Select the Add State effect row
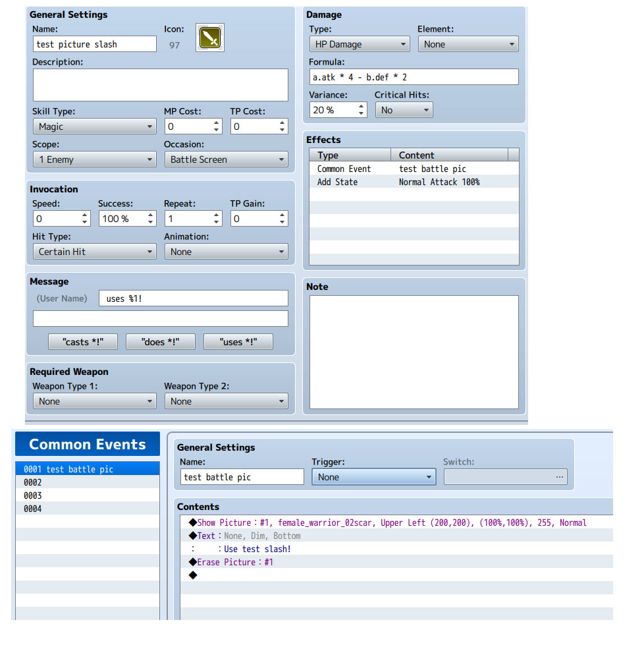Screen dimensions: 644x645 [x=414, y=182]
